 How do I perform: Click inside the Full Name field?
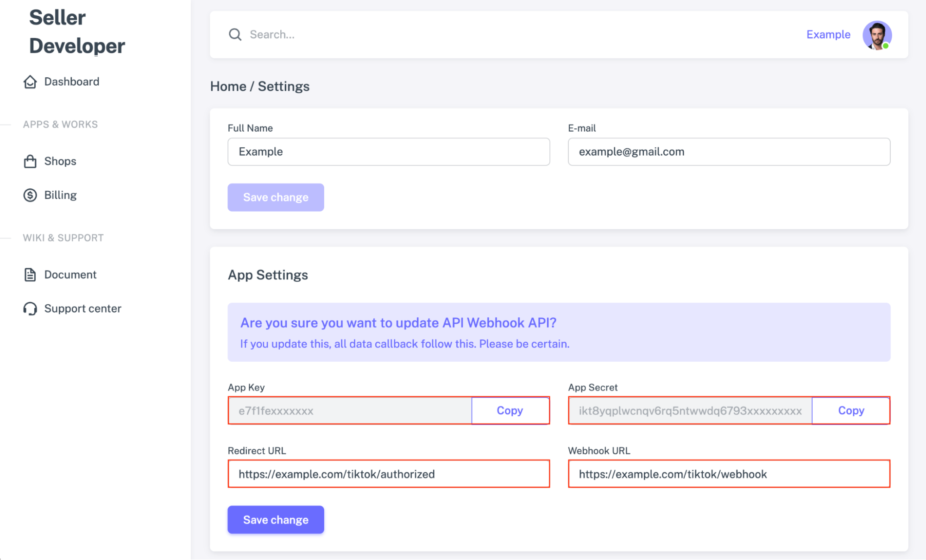(388, 151)
